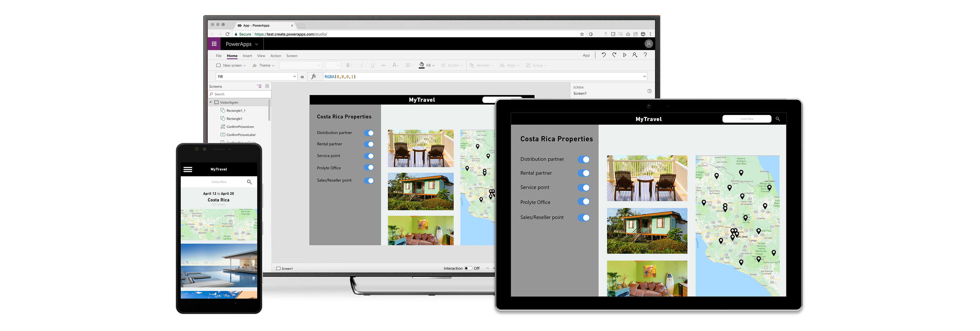Select the Home tab in ribbon
This screenshot has height=331, width=980.
pos(232,56)
